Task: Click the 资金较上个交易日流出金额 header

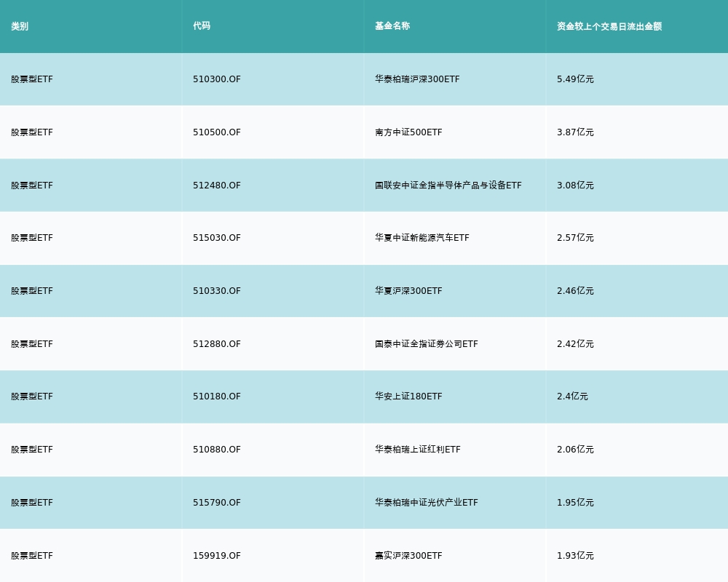Action: pos(609,26)
